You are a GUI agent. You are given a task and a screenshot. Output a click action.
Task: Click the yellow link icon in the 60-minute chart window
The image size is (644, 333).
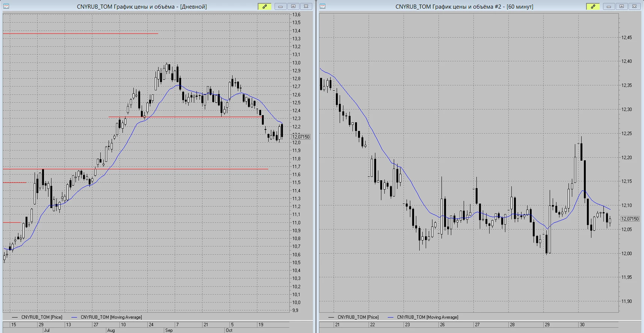pyautogui.click(x=593, y=6)
